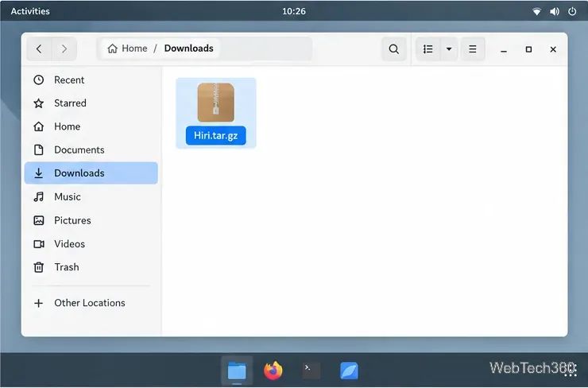Click Downloads in the path bar
Image resolution: width=588 pixels, height=388 pixels.
pyautogui.click(x=188, y=48)
